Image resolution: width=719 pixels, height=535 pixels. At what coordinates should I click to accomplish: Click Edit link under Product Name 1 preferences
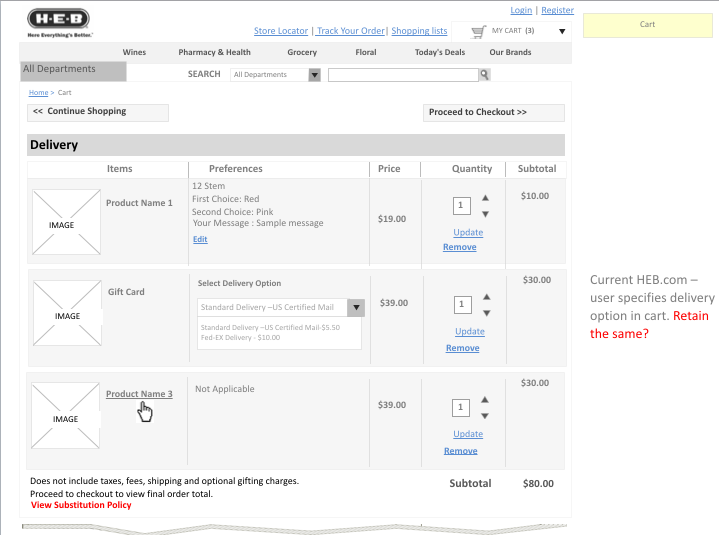click(x=200, y=239)
